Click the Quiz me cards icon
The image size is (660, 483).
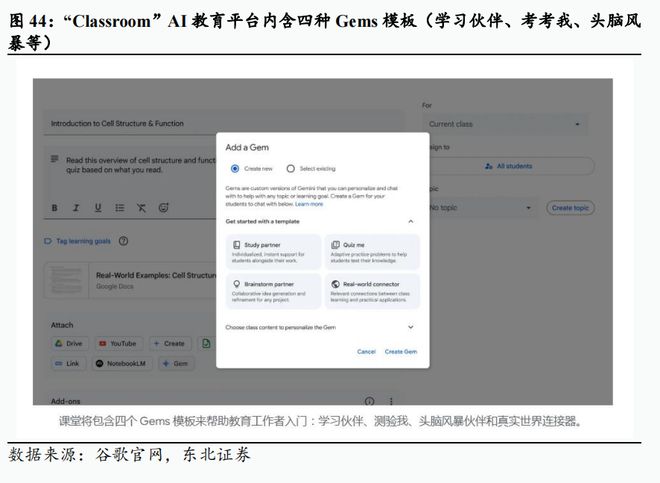[335, 245]
